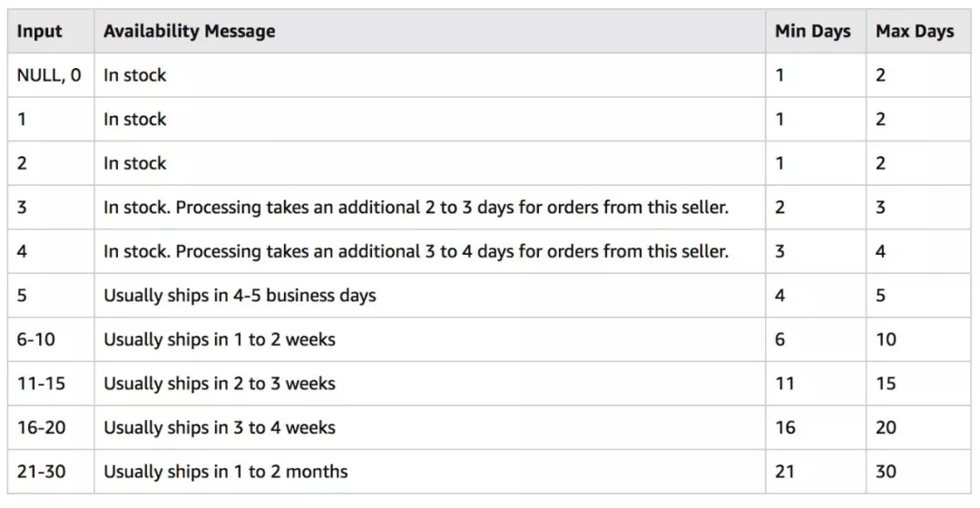This screenshot has height=508, width=980.
Task: Select Max Days value 10
Action: (886, 340)
